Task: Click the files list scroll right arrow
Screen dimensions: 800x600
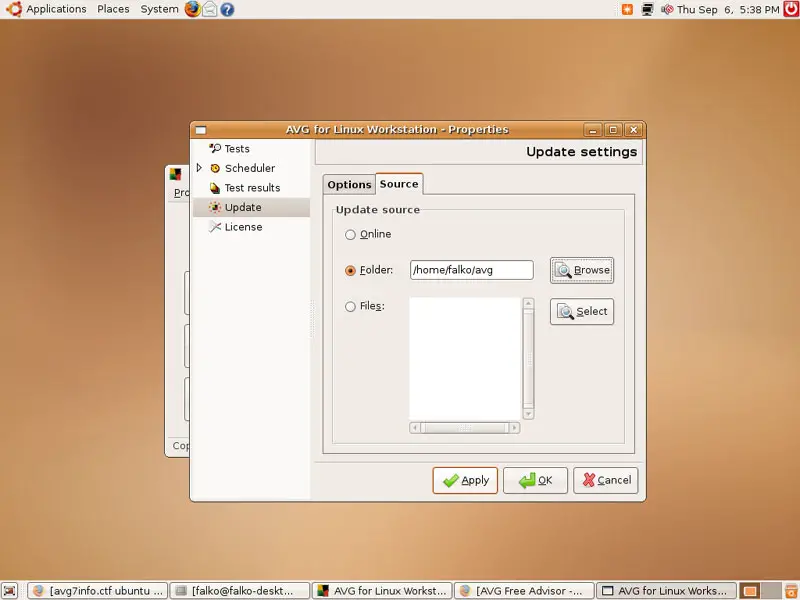Action: point(515,428)
